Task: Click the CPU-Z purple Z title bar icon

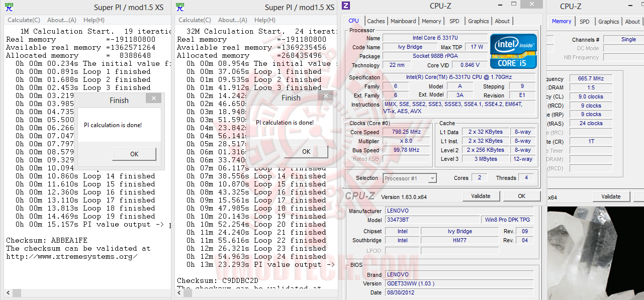Action: click(346, 6)
